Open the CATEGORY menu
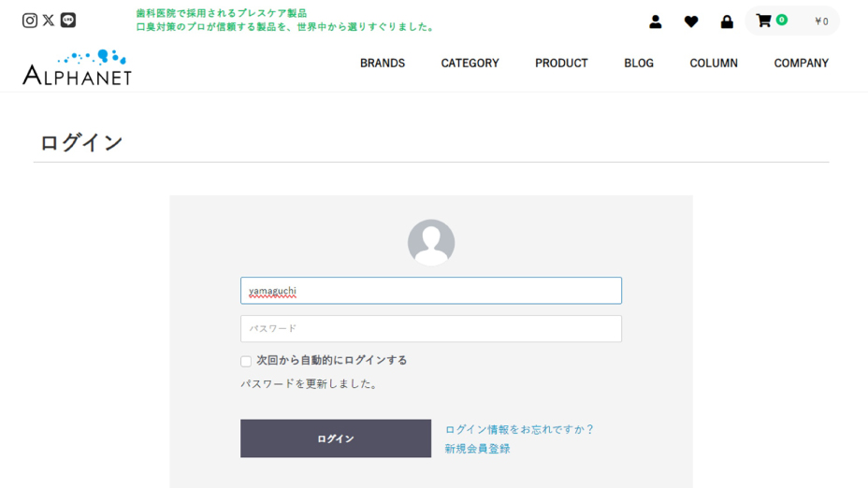Viewport: 868px width, 488px height. (470, 64)
